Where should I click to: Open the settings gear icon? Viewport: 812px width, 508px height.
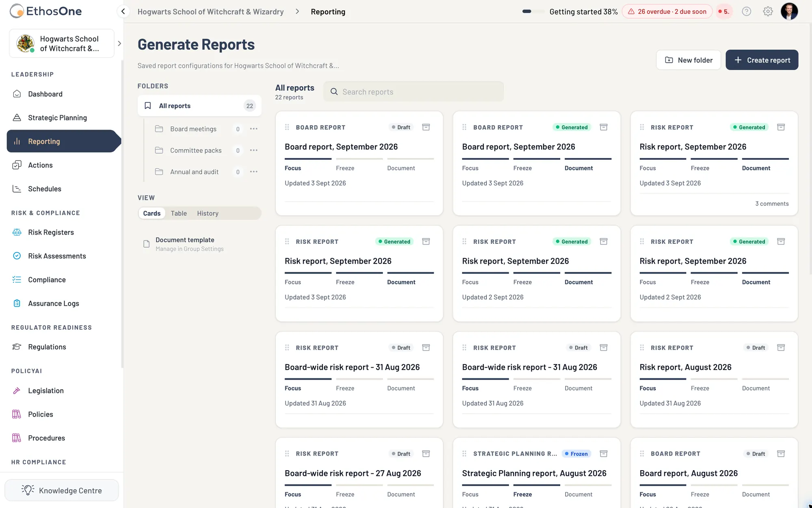pyautogui.click(x=768, y=11)
